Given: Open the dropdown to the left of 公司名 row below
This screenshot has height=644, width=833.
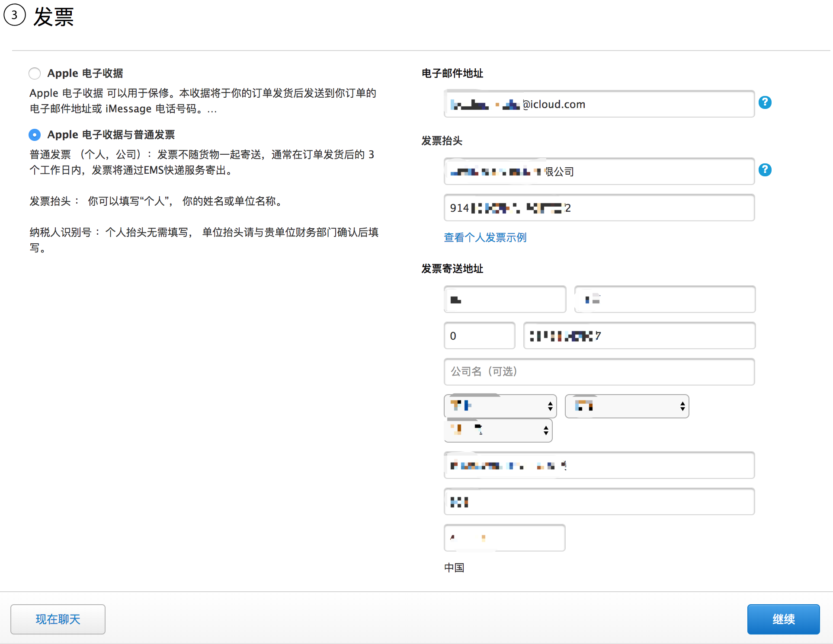Looking at the screenshot, I should tap(500, 406).
